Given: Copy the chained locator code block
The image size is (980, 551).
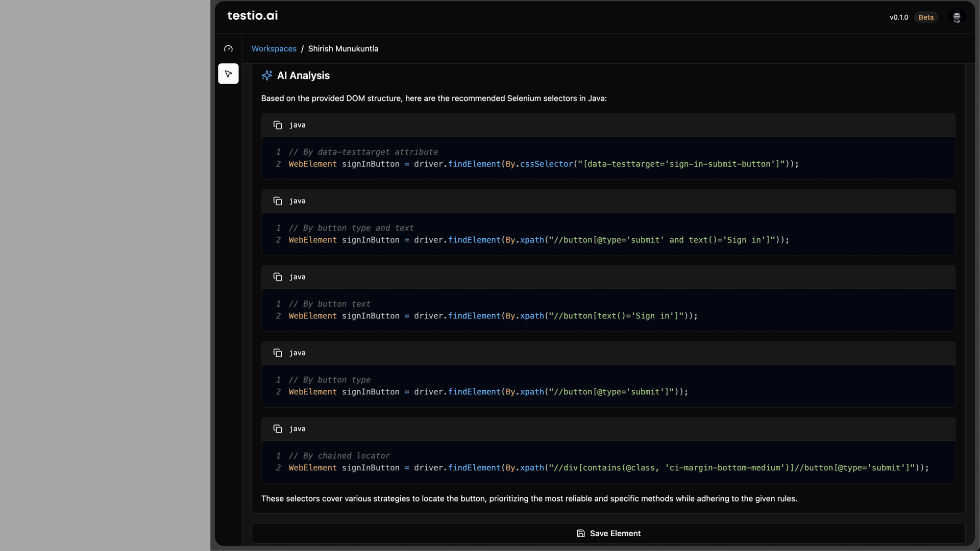Looking at the screenshot, I should tap(278, 429).
